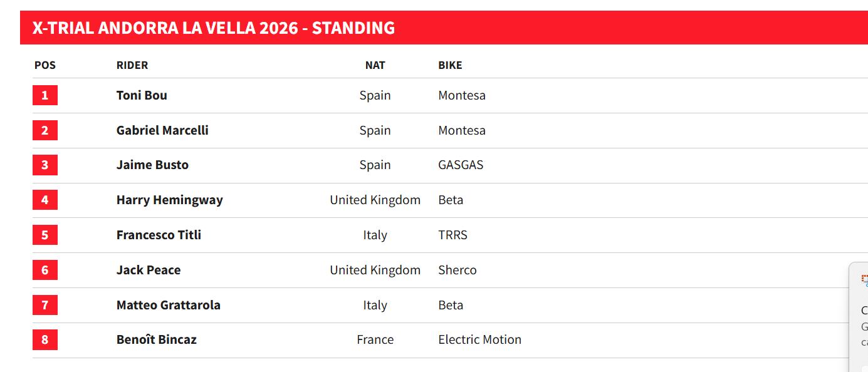Viewport: 868px width, 372px height.
Task: Click the Snipping Tool notification icon
Action: click(x=864, y=281)
